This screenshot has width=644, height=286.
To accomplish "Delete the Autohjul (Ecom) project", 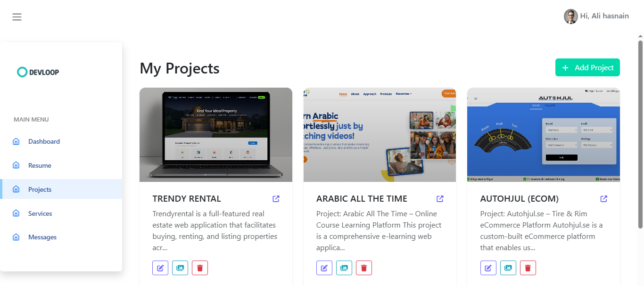I will coord(528,268).
